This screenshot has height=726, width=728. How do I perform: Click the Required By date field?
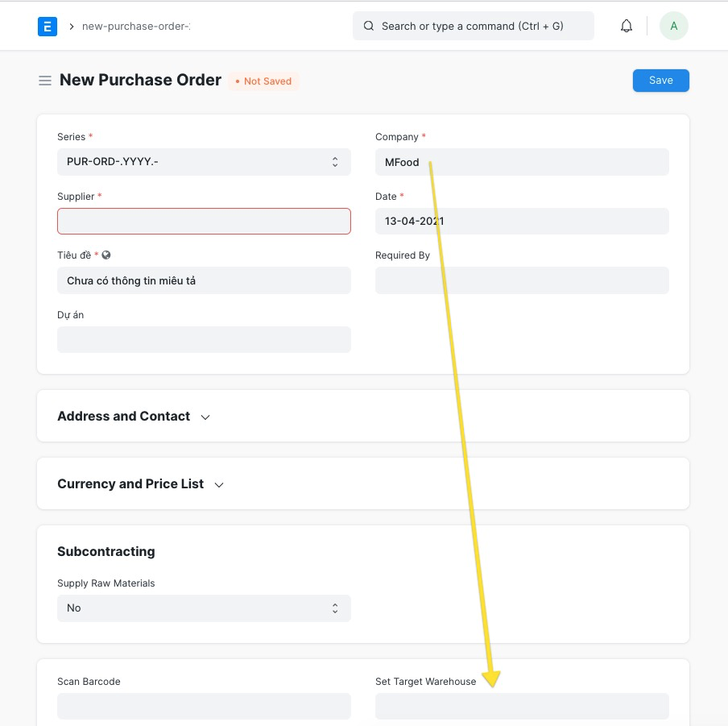pyautogui.click(x=522, y=280)
